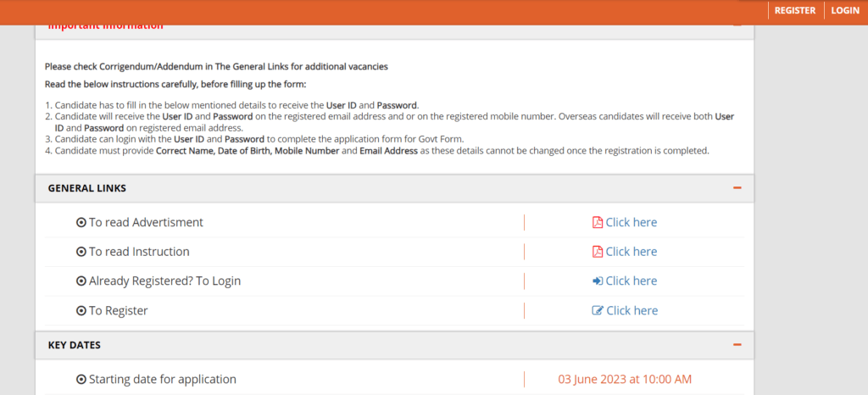868x395 pixels.
Task: Open REGISTER in the top orange bar
Action: tap(795, 10)
